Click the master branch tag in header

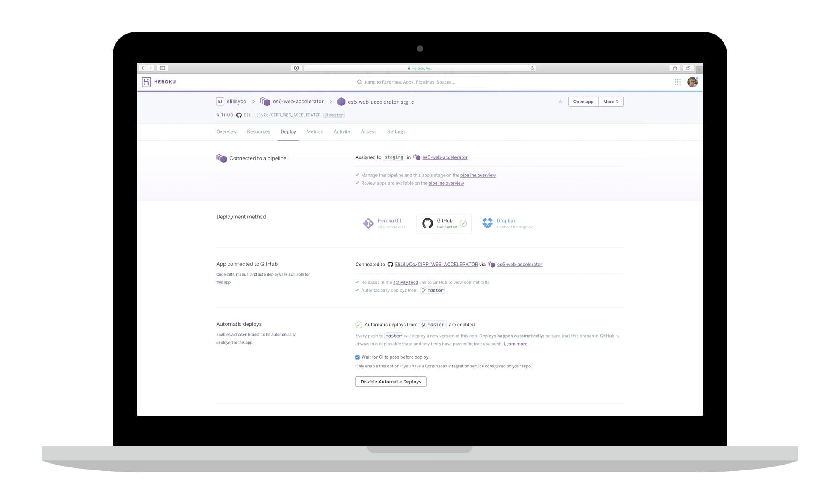point(334,115)
